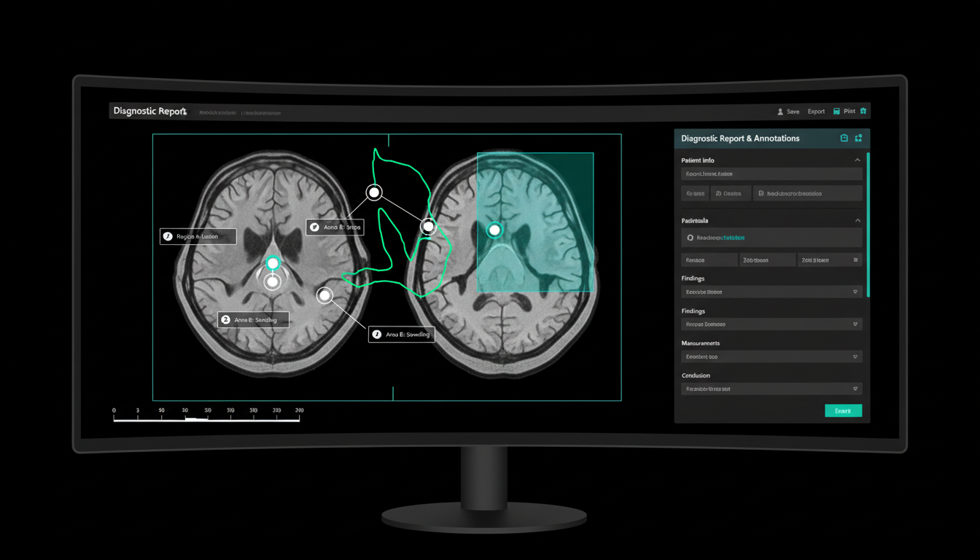The image size is (980, 560).
Task: Click the user profile icon beside Save
Action: (780, 112)
